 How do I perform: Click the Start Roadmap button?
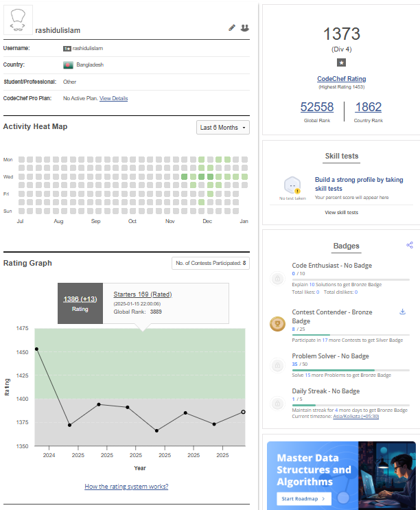coord(304,498)
